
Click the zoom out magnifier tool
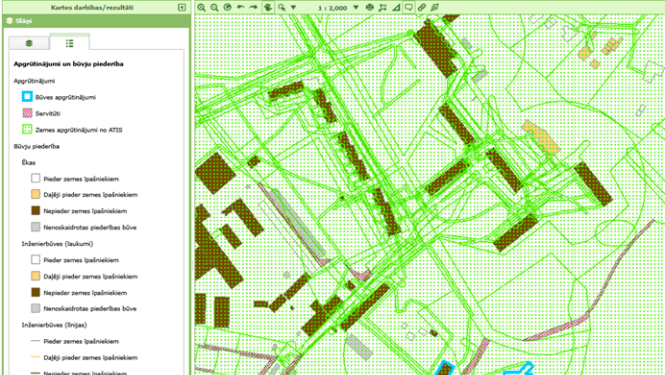215,7
